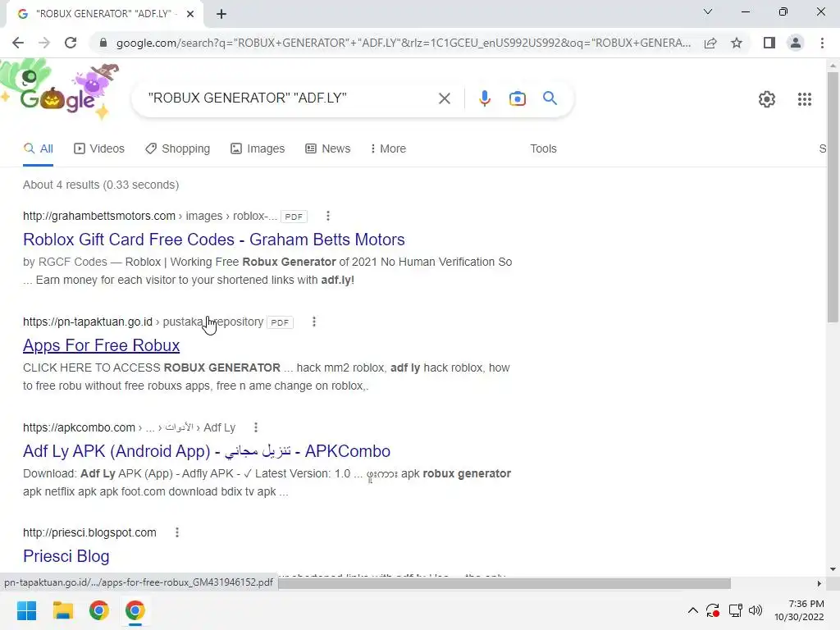Expand the tab search chevron
The image size is (840, 630).
click(x=708, y=11)
